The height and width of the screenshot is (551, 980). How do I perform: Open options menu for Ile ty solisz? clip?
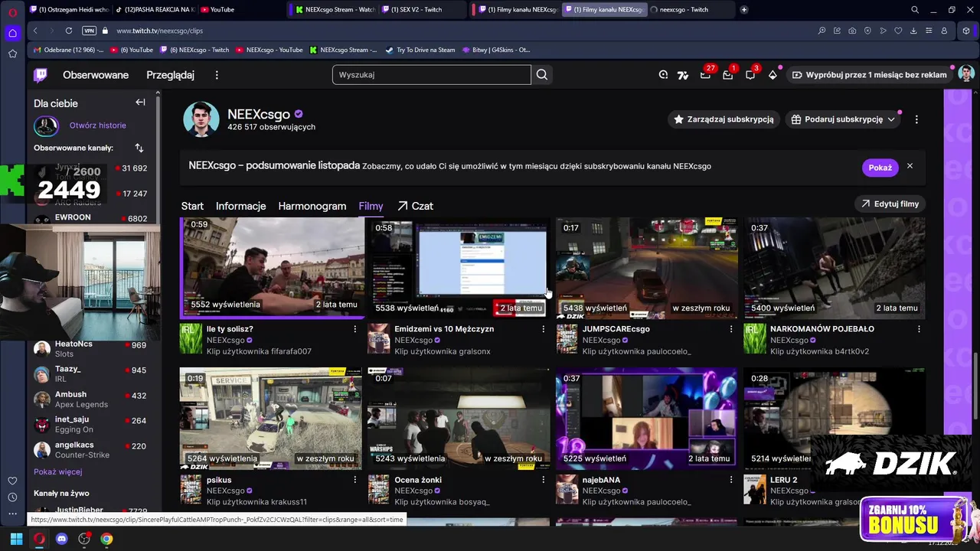click(x=354, y=329)
